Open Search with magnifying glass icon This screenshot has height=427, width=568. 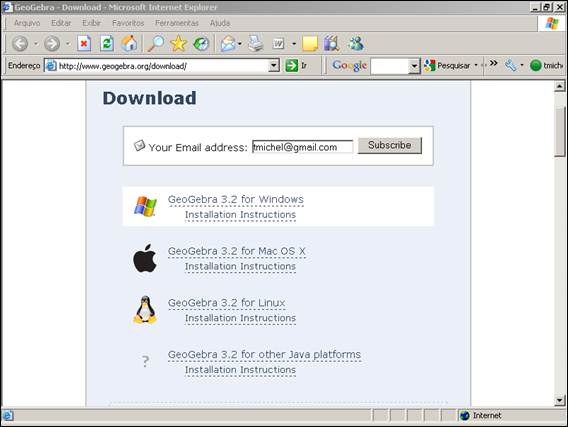click(156, 43)
